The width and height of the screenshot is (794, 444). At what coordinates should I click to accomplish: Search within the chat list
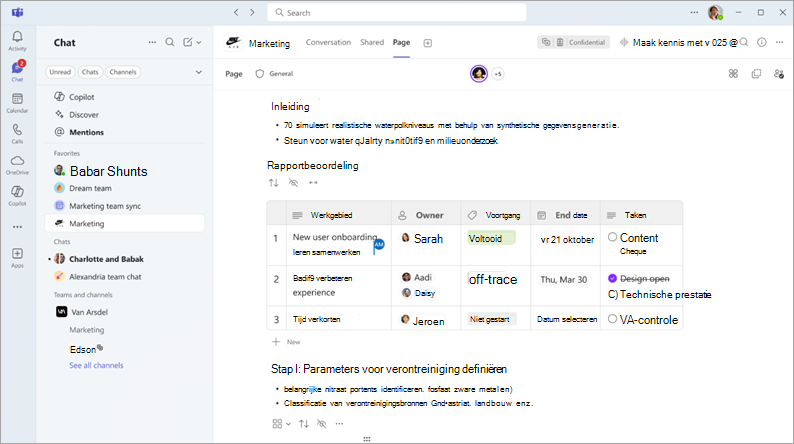tap(170, 43)
